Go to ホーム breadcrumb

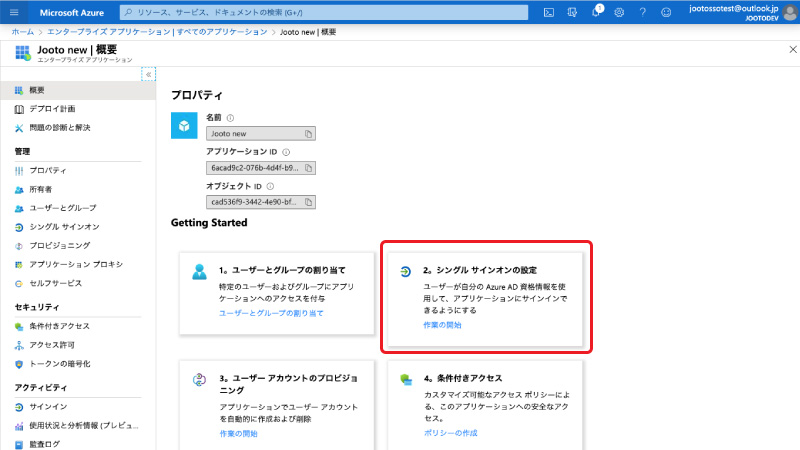tap(22, 32)
